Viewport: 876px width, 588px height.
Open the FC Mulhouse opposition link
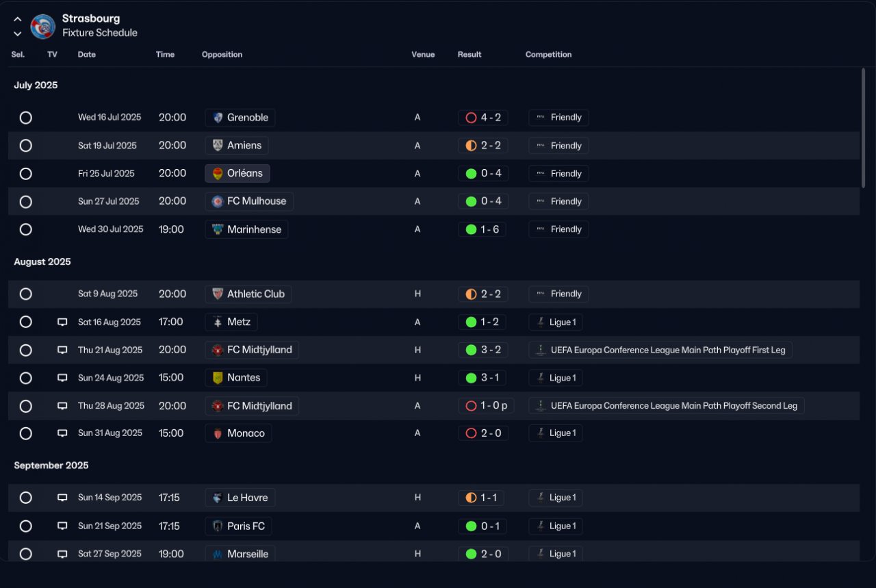(x=249, y=201)
